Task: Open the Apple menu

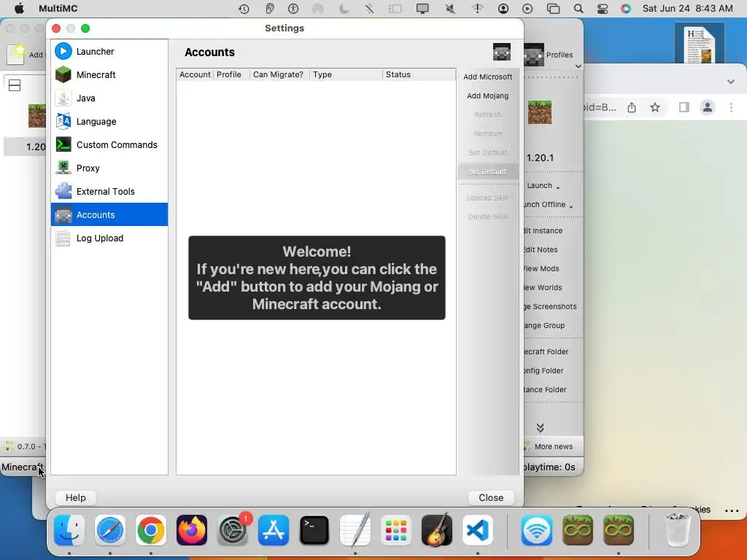Action: point(20,9)
